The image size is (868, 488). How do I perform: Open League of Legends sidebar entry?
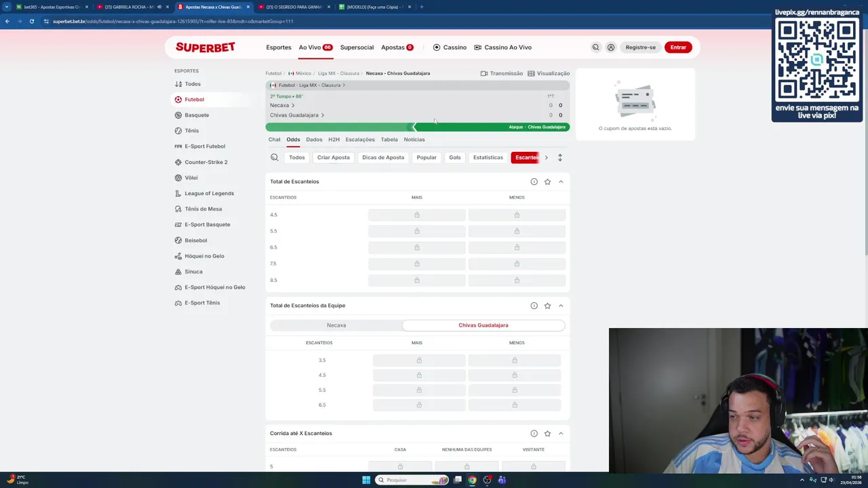(209, 193)
